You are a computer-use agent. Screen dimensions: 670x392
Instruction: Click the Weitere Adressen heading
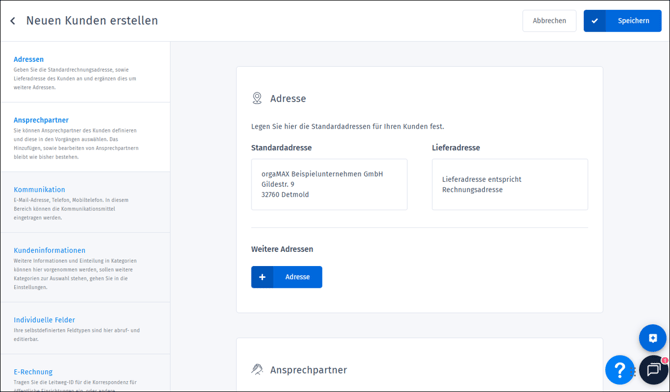pos(282,249)
